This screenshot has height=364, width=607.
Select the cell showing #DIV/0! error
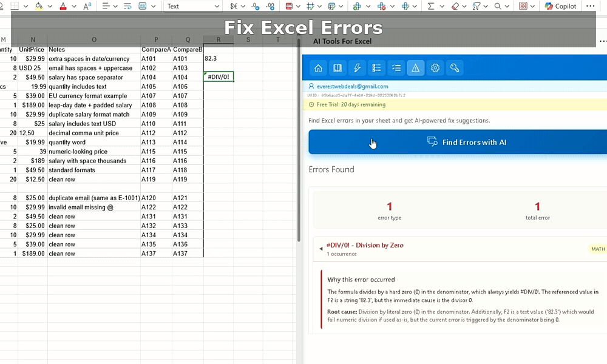point(219,77)
